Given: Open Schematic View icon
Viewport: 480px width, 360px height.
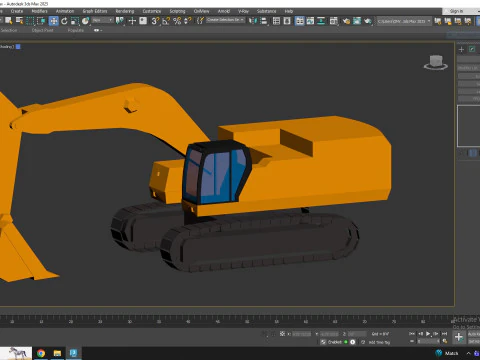Looking at the screenshot, I should point(321,21).
